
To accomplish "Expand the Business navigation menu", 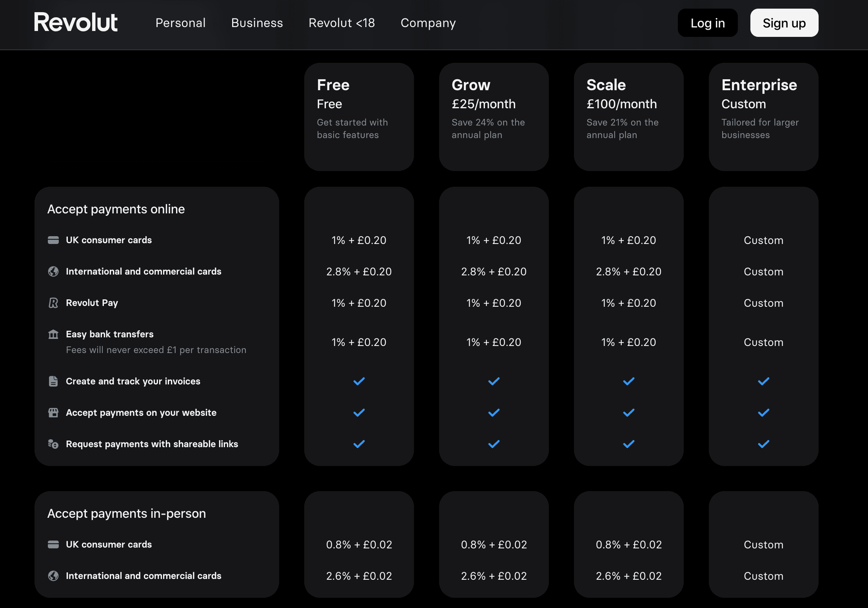I will click(257, 23).
